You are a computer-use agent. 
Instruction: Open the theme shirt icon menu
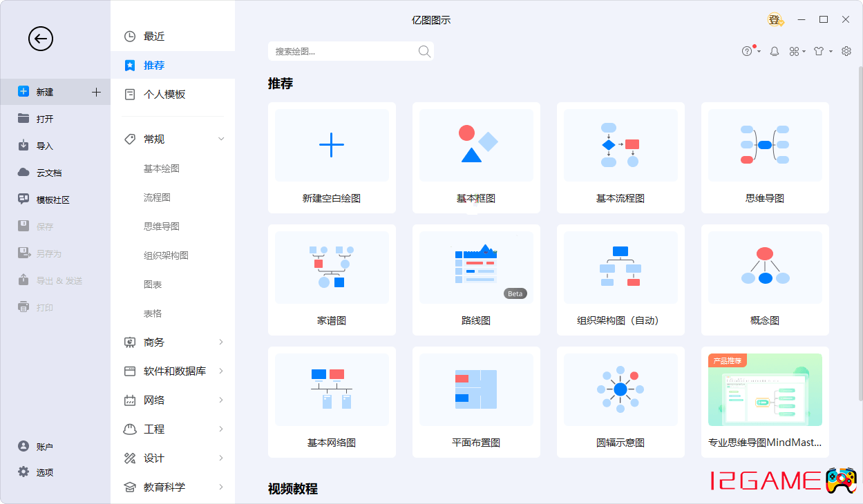[x=819, y=51]
